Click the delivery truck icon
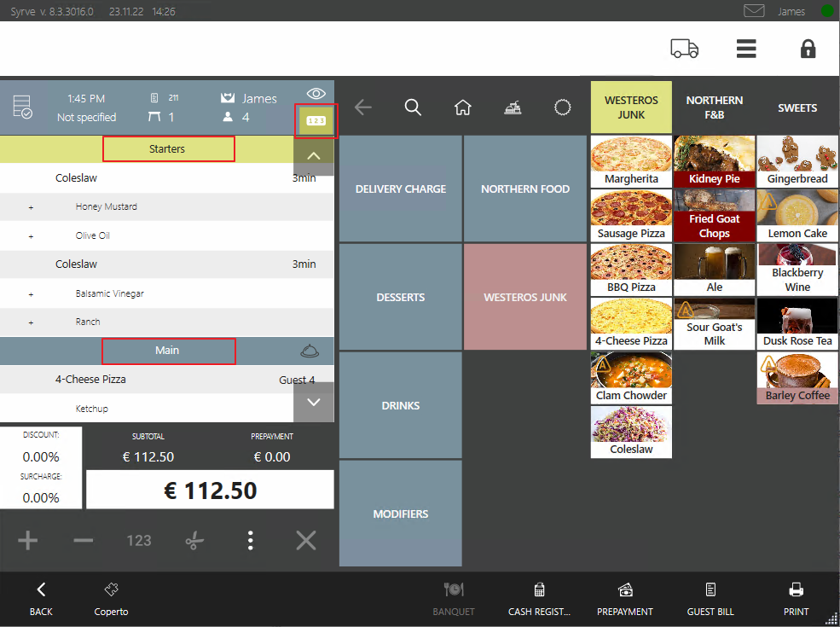The width and height of the screenshot is (840, 627). coord(684,49)
